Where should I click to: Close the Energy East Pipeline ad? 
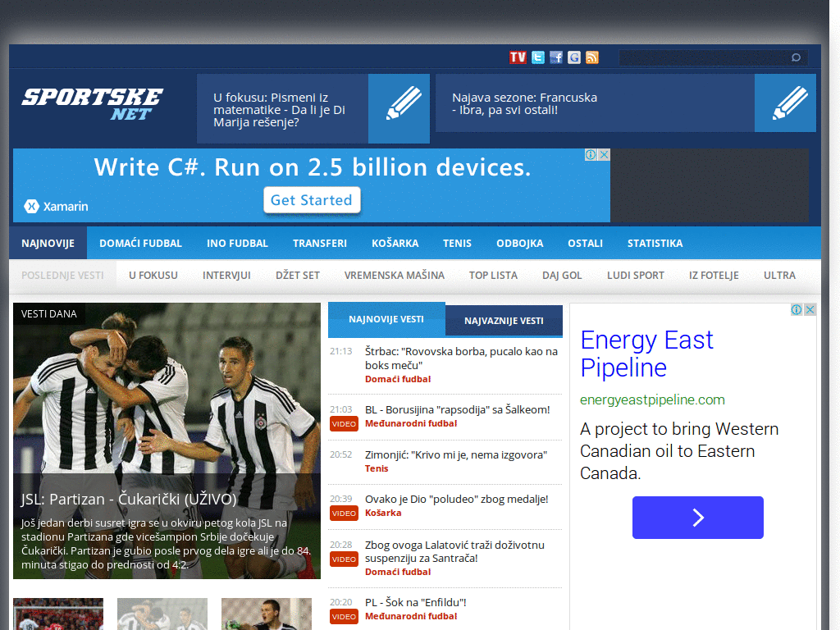[810, 309]
